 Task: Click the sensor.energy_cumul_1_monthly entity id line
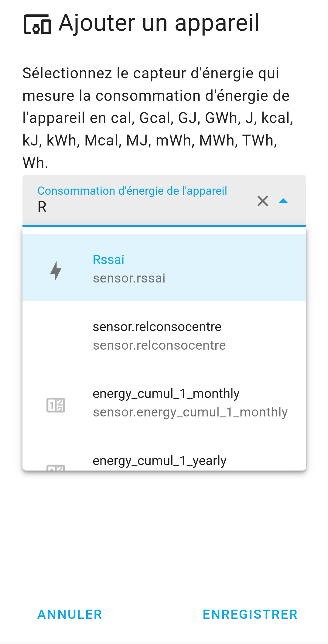coord(190,412)
